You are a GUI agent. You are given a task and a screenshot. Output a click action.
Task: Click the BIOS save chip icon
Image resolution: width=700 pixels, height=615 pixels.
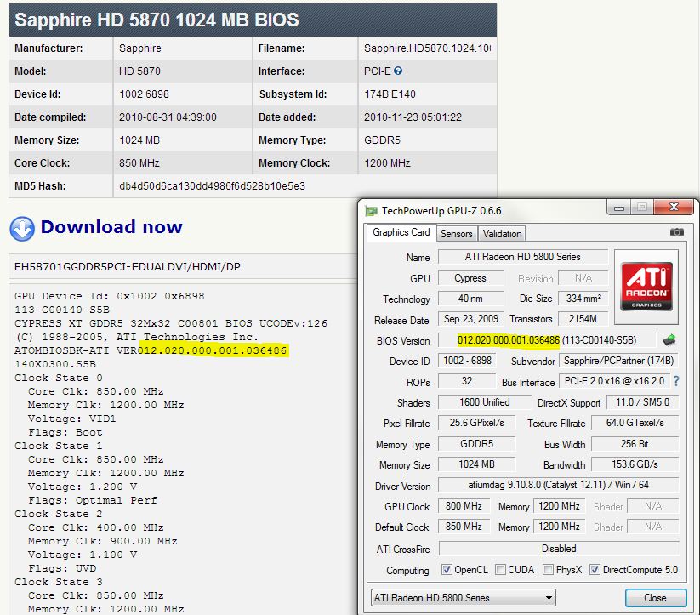coord(669,340)
